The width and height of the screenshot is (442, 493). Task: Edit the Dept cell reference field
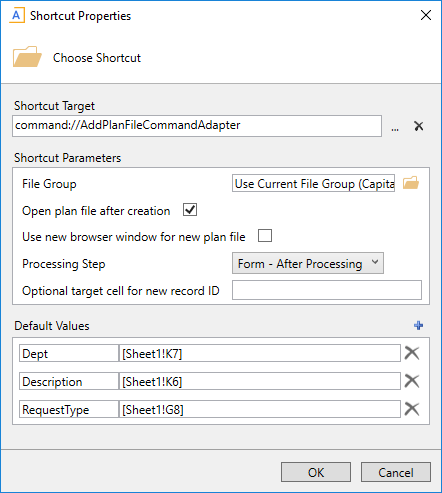click(260, 353)
